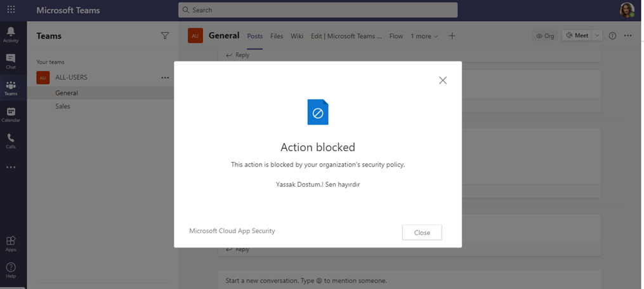This screenshot has height=289, width=644.
Task: Open channel info icon
Action: click(x=612, y=36)
